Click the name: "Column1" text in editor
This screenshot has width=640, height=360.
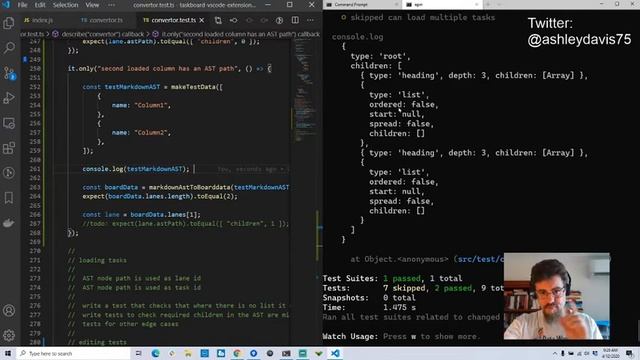coord(141,105)
